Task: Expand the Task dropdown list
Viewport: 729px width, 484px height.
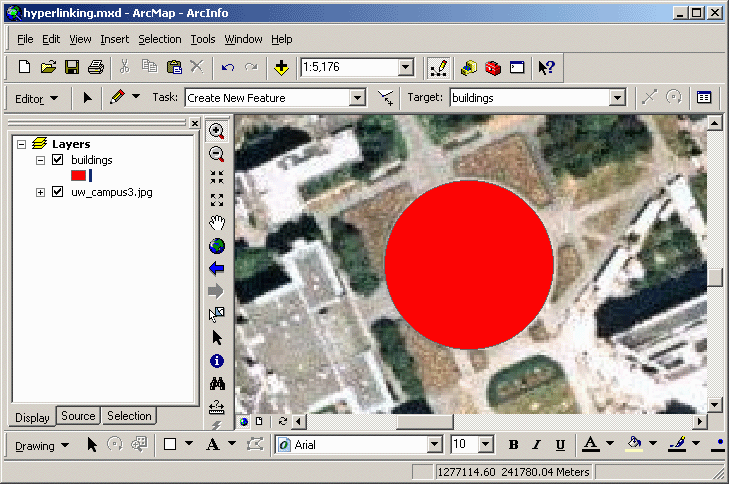Action: 356,98
